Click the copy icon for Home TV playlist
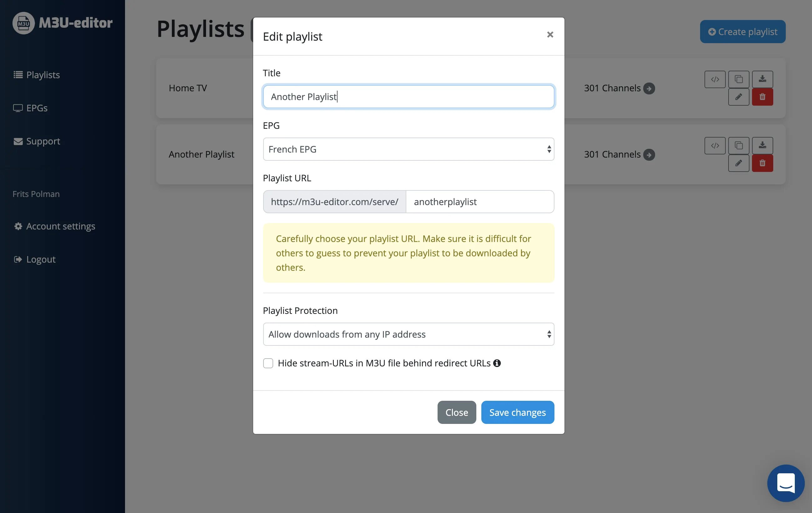The image size is (812, 513). point(739,79)
